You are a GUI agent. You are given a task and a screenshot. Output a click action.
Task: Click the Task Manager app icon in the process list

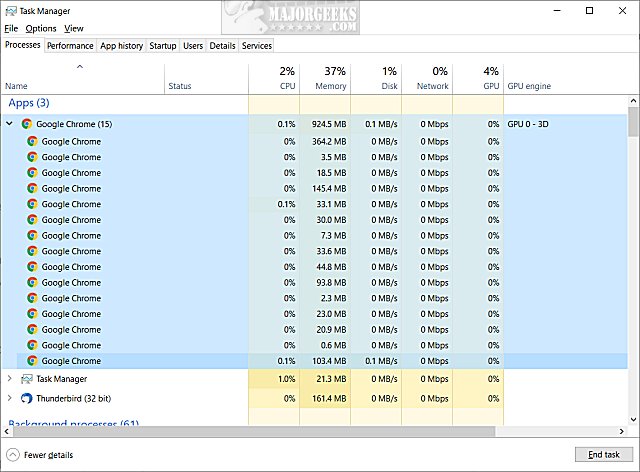27,379
